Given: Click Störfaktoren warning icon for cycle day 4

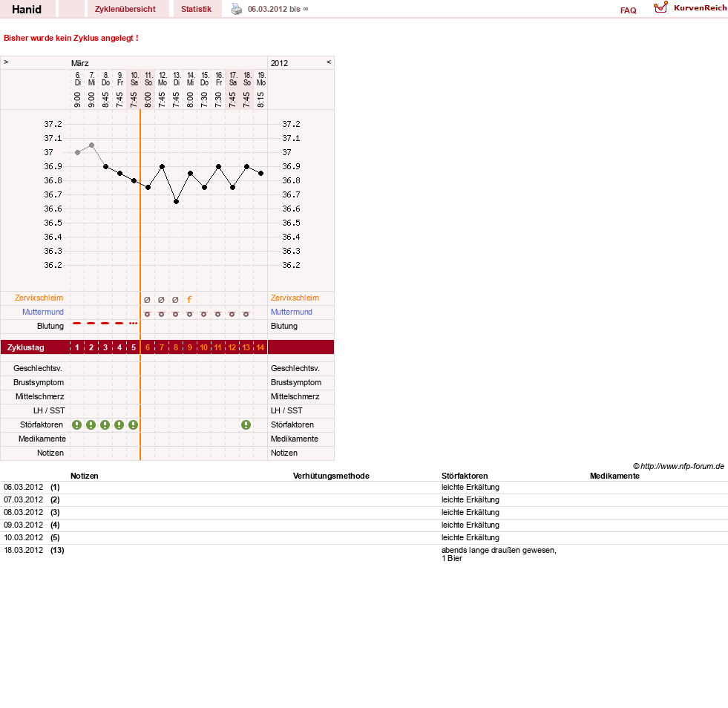Looking at the screenshot, I should pos(119,425).
